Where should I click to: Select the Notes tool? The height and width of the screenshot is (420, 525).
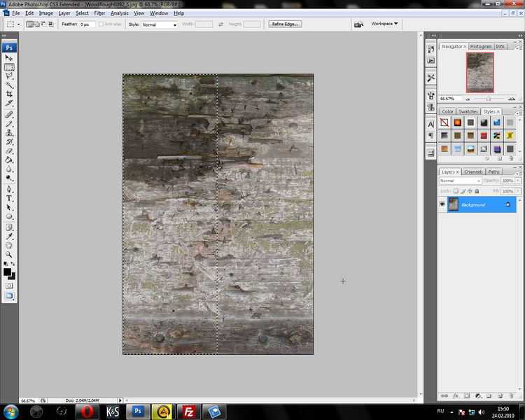point(9,227)
